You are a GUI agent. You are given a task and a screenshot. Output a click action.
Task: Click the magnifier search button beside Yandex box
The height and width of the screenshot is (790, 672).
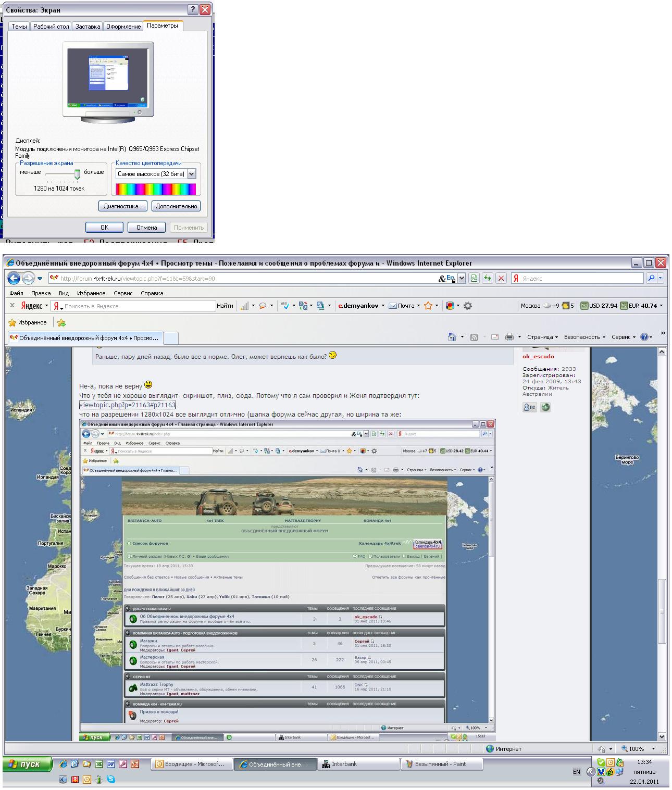tap(651, 278)
